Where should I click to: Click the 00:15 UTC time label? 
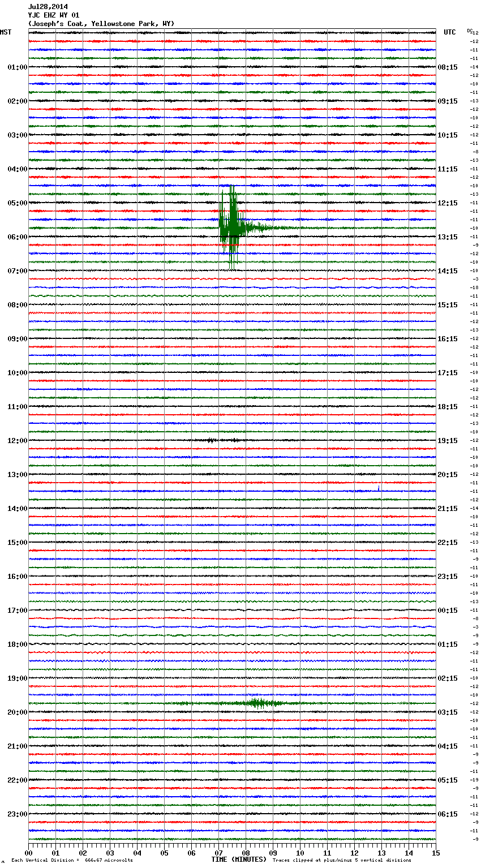click(x=448, y=611)
